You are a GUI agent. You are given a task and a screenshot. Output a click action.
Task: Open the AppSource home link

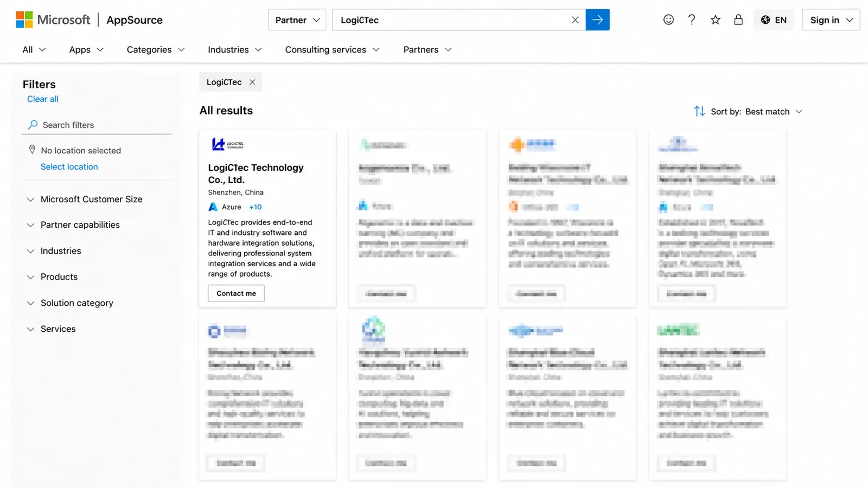coord(135,20)
